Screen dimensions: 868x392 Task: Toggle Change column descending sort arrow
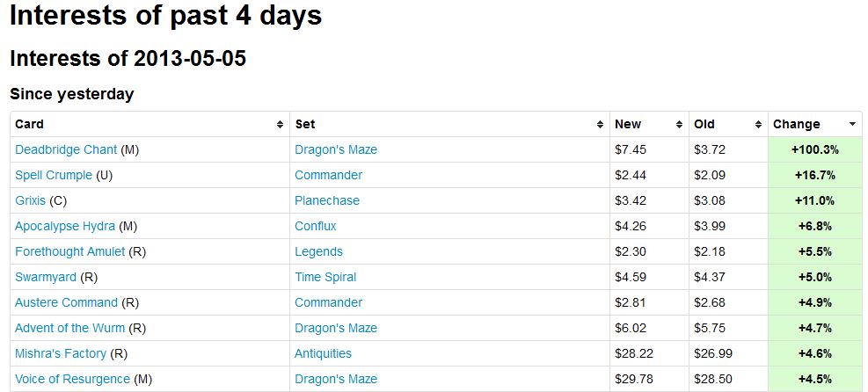click(852, 125)
